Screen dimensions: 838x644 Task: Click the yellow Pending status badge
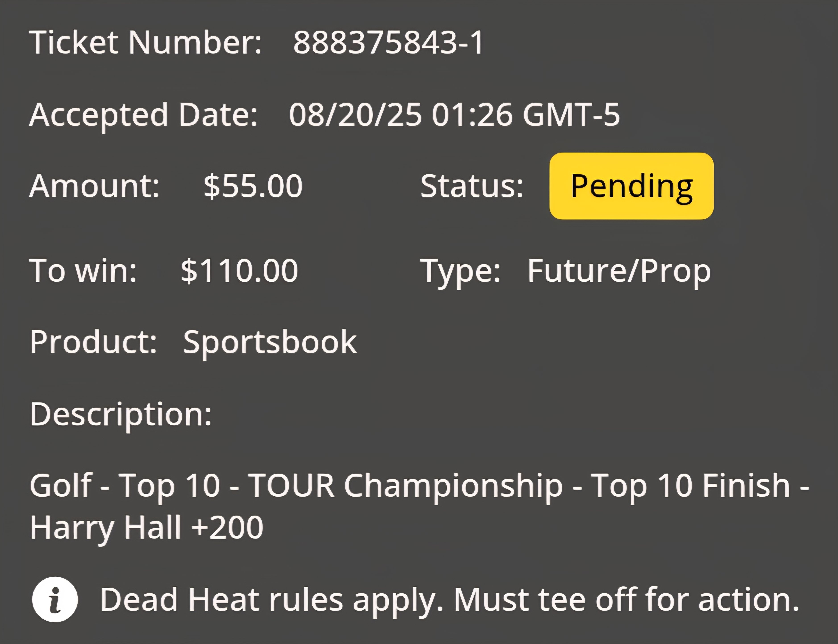click(631, 186)
